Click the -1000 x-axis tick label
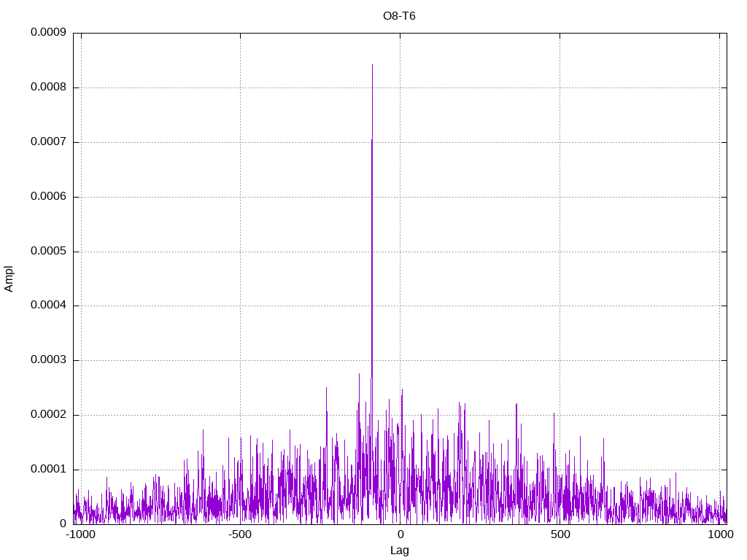This screenshot has width=747, height=560. 80,534
